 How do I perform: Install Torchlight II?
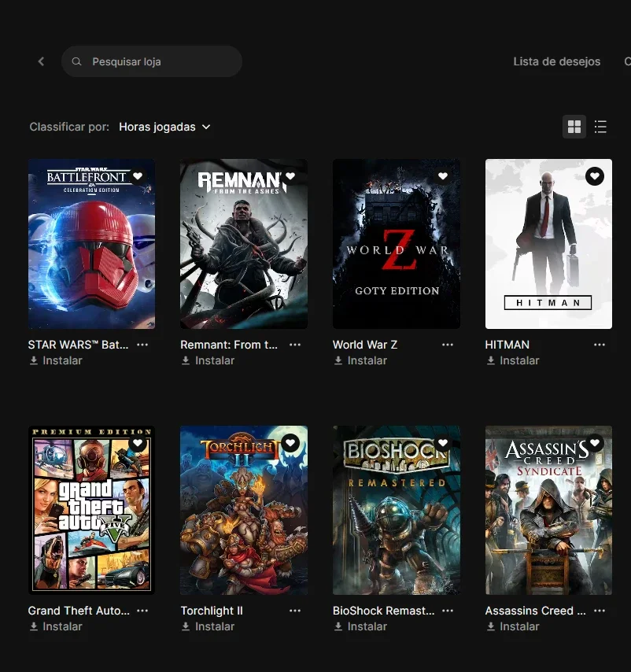pyautogui.click(x=208, y=626)
